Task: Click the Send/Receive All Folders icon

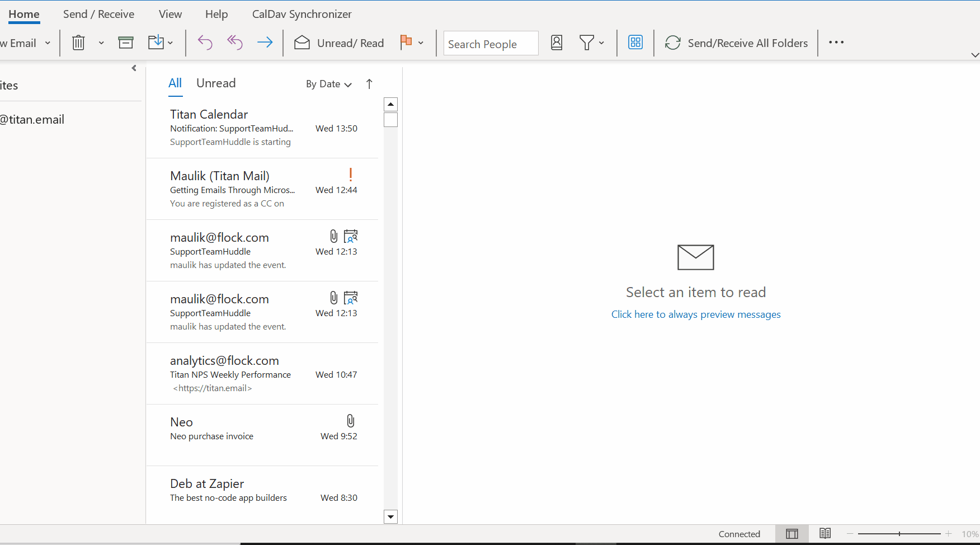Action: (x=673, y=42)
